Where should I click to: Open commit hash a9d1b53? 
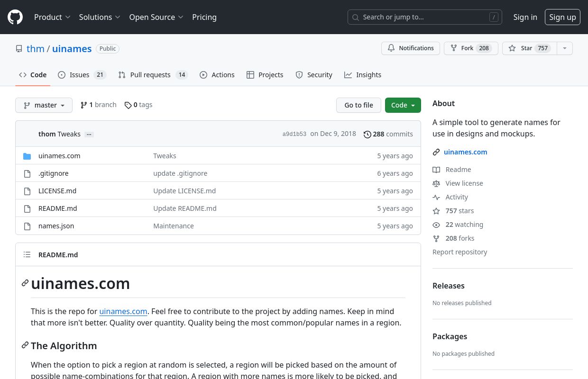coord(294,134)
